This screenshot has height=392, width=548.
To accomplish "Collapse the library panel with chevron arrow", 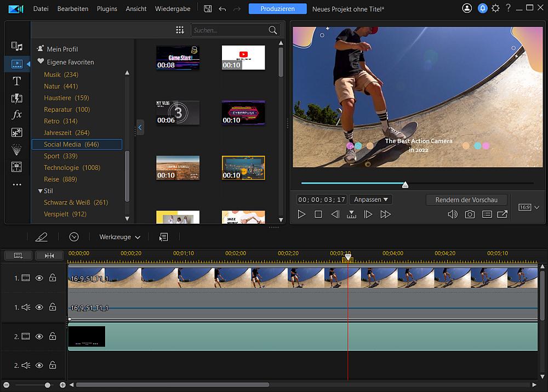I will coord(140,128).
